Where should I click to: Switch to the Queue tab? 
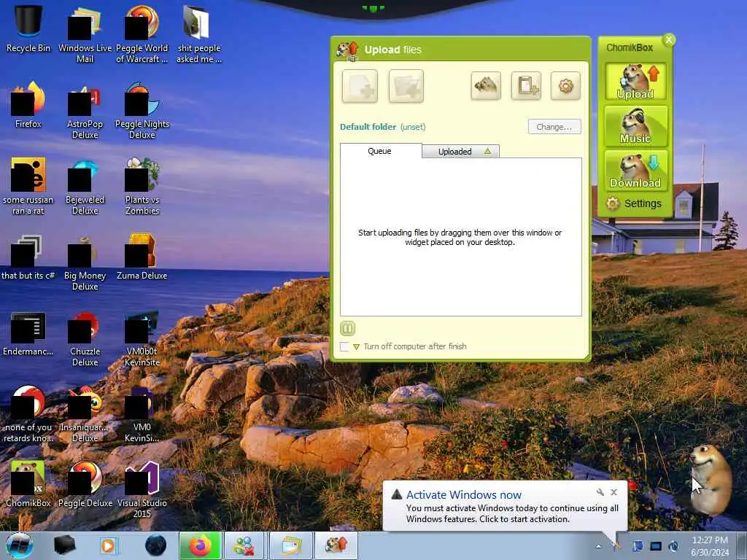click(380, 151)
